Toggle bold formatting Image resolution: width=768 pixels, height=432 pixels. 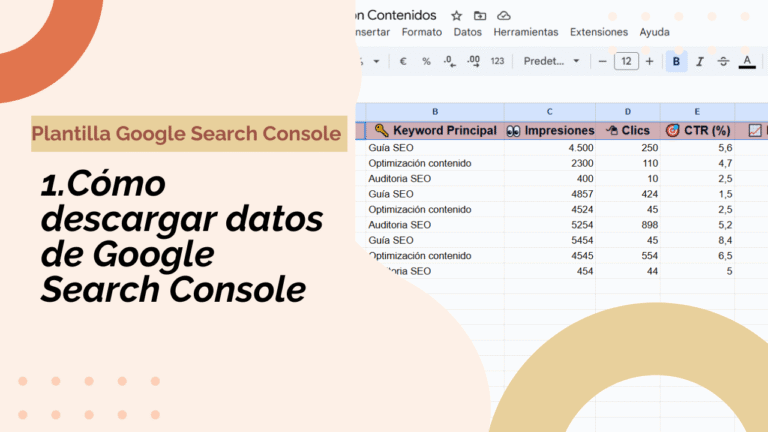point(676,61)
